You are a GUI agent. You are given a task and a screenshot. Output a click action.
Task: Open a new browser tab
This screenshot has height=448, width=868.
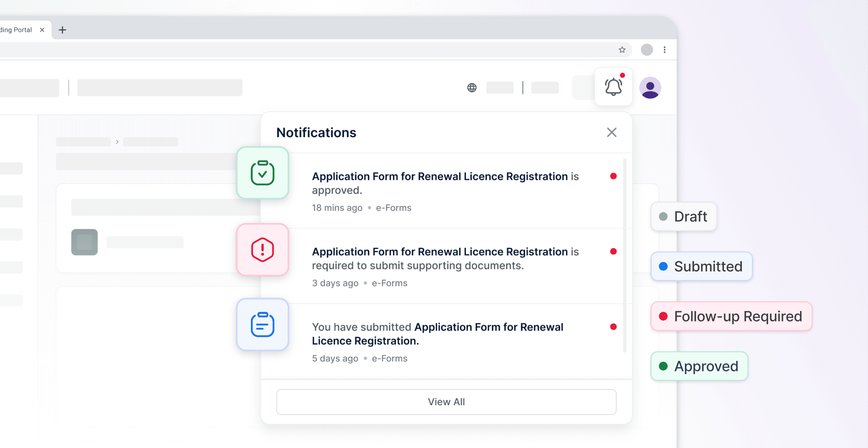62,30
